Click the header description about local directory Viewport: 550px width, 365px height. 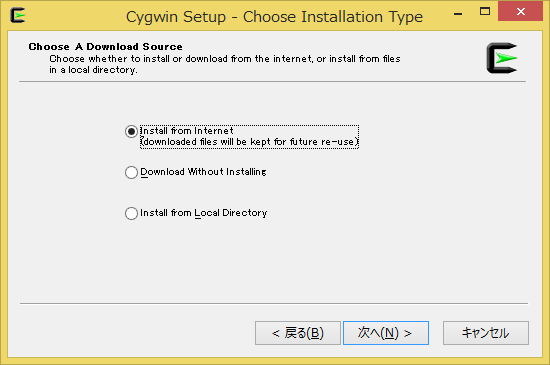pos(224,64)
